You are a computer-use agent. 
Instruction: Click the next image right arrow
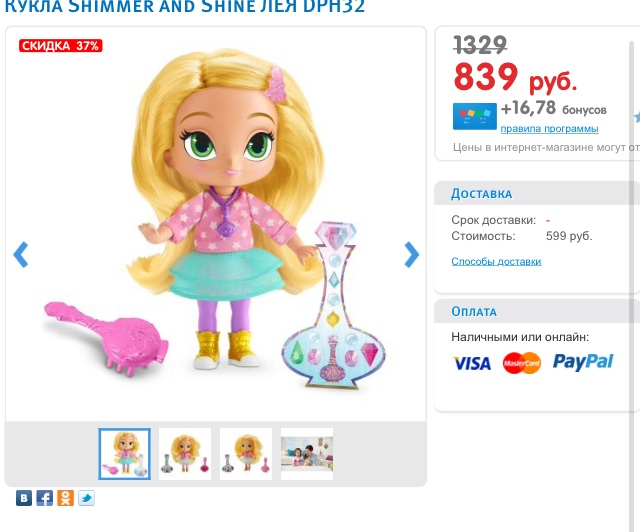pyautogui.click(x=411, y=255)
